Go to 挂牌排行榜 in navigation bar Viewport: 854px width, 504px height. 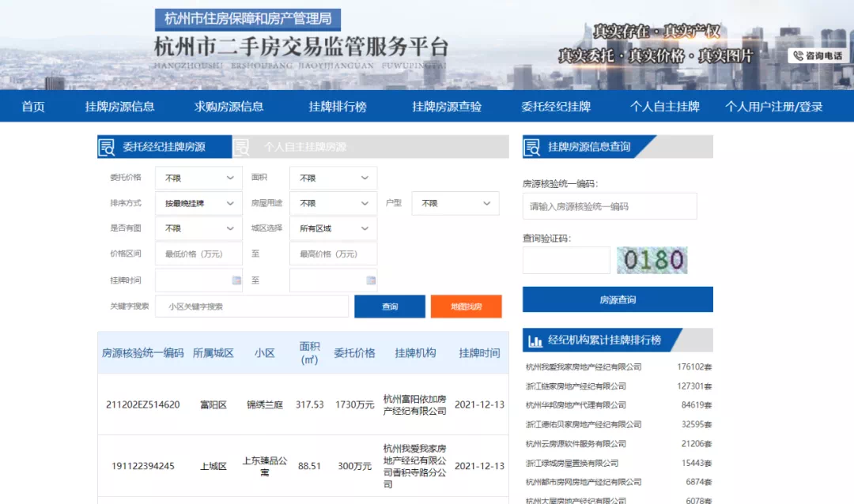pos(338,107)
